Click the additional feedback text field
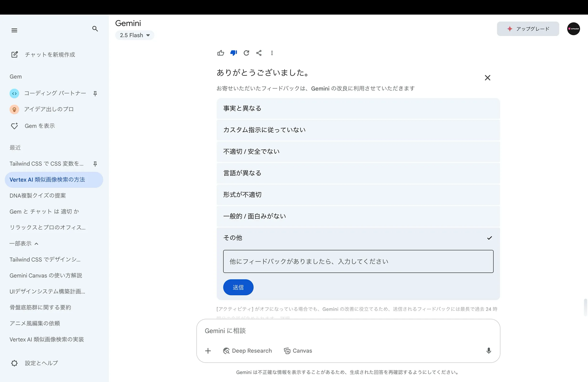This screenshot has width=588, height=382. pyautogui.click(x=358, y=261)
